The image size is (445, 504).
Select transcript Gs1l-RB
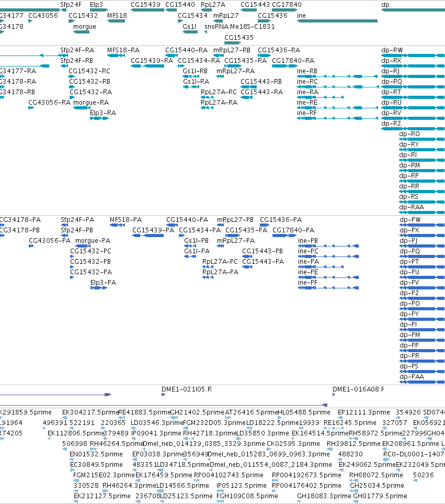[x=195, y=71]
